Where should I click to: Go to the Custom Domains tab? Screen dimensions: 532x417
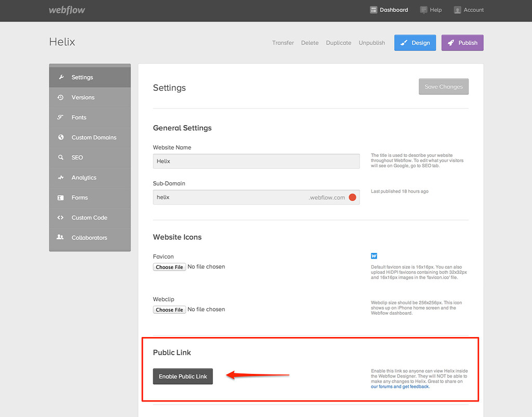90,137
